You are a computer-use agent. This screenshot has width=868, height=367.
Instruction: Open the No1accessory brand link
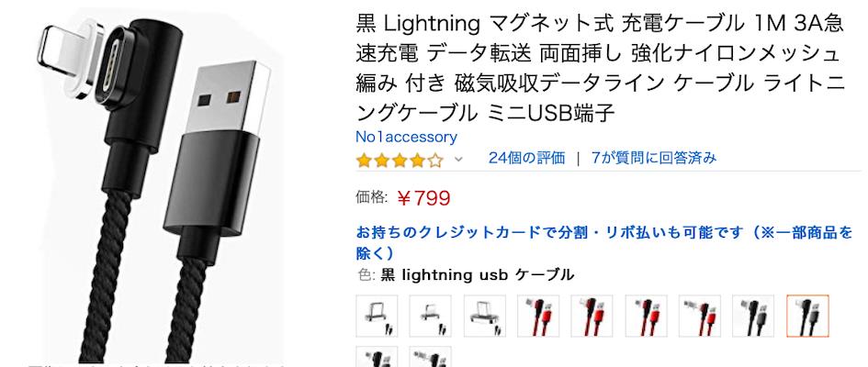coord(406,137)
